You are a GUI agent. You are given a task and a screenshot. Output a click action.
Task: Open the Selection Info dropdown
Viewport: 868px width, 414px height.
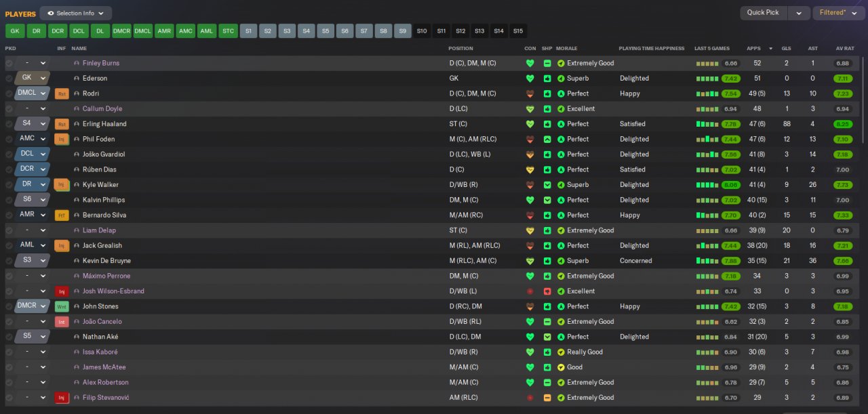76,13
